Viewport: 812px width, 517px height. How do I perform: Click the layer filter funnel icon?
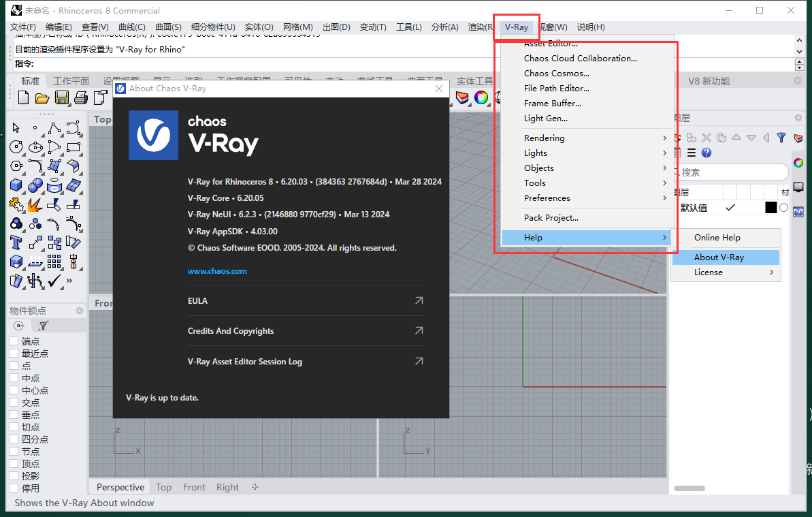(x=781, y=138)
